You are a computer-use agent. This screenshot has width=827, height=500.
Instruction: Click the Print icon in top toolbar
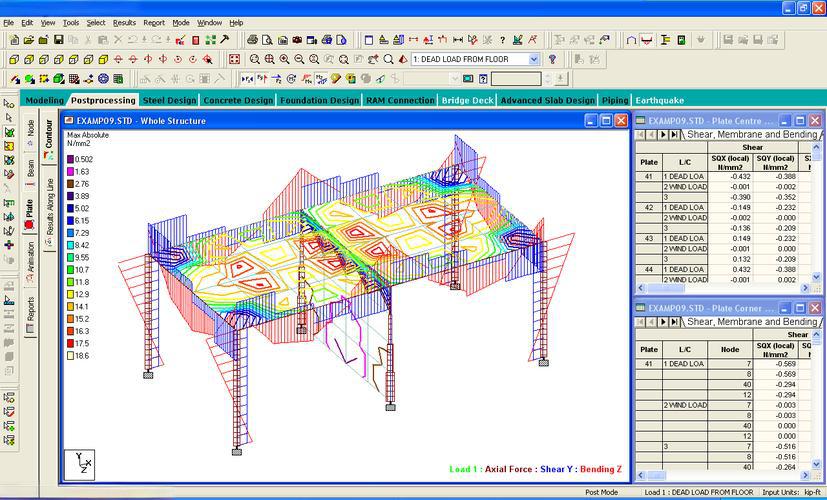pyautogui.click(x=253, y=40)
